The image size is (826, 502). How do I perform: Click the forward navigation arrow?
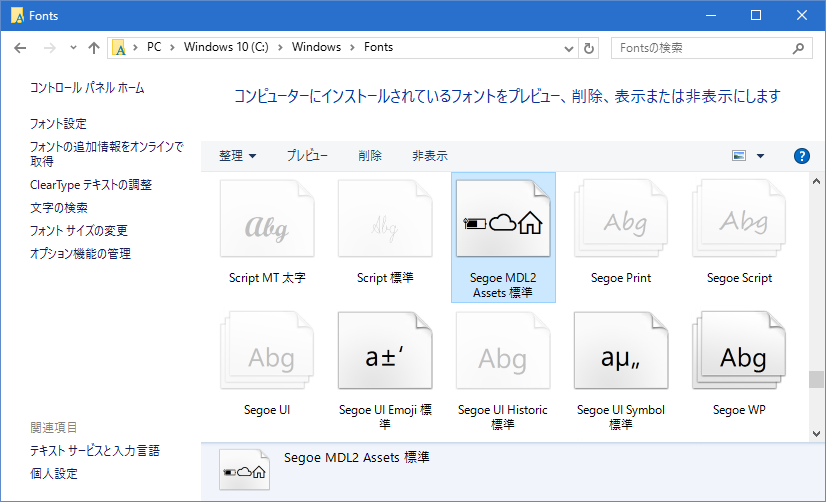click(x=50, y=48)
